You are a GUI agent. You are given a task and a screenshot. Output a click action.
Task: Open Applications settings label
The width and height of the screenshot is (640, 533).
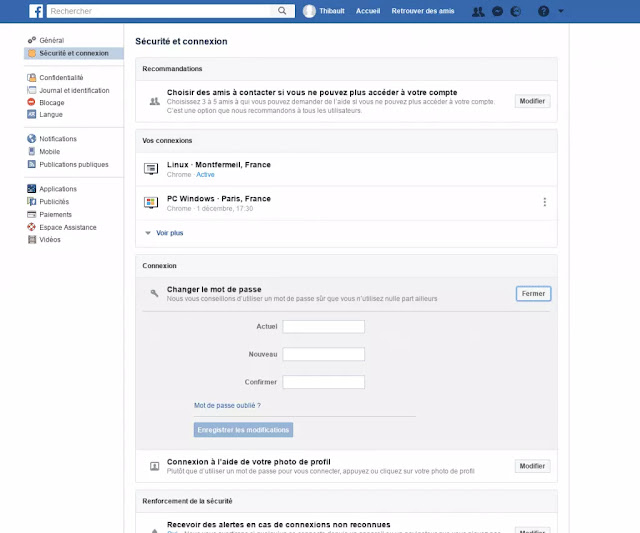pyautogui.click(x=58, y=189)
